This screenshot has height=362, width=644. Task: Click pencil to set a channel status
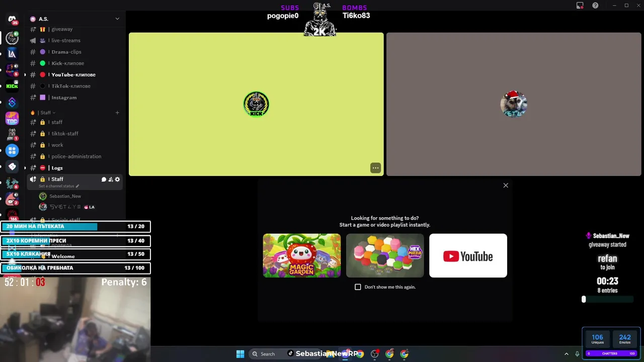(77, 186)
